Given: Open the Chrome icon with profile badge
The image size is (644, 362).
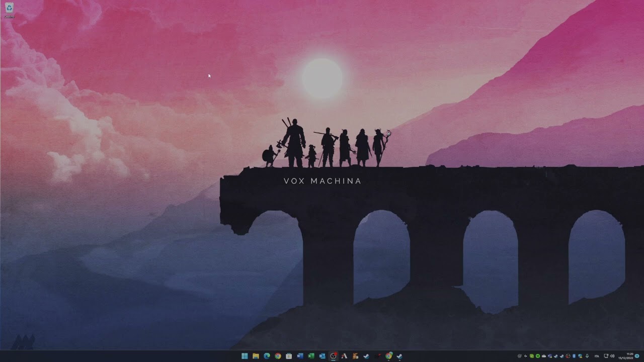Looking at the screenshot, I should [389, 356].
